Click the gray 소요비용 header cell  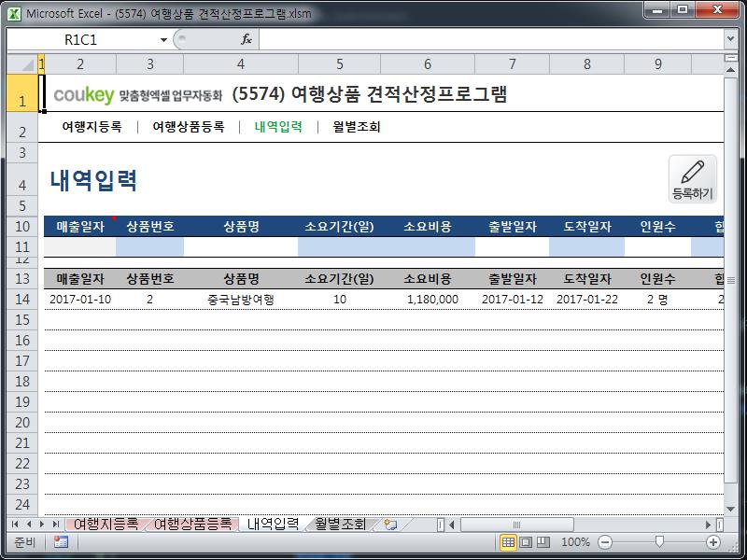pos(428,279)
